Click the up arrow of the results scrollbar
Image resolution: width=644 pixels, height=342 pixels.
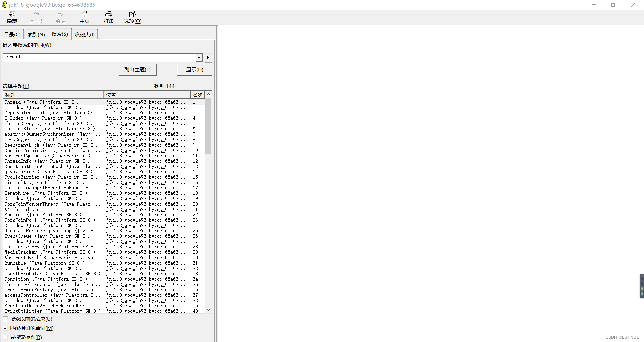pos(208,94)
